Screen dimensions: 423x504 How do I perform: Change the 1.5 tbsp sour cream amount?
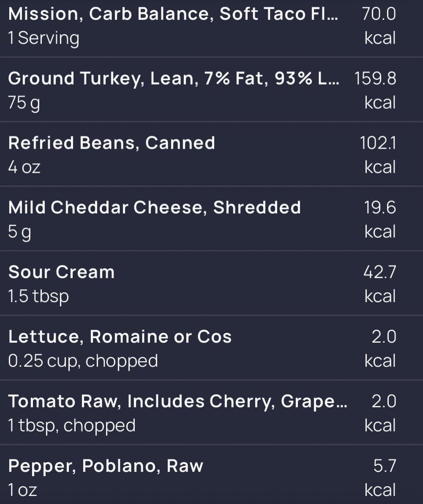[39, 296]
